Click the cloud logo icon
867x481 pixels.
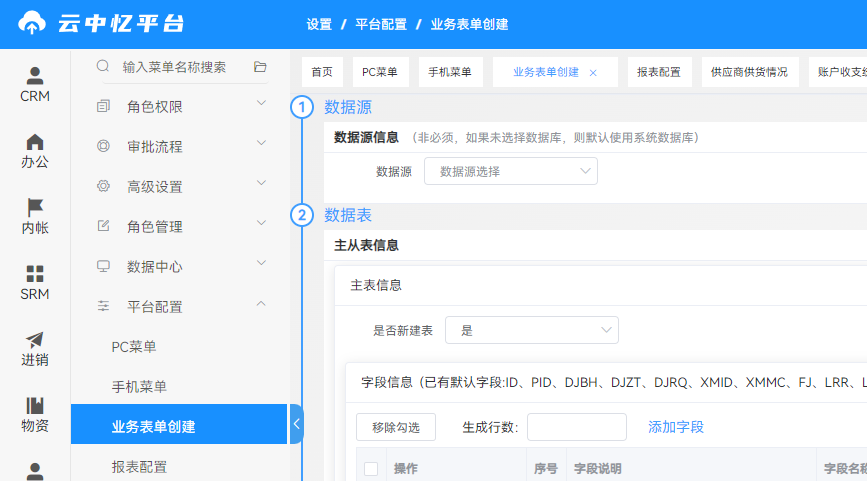tap(32, 23)
